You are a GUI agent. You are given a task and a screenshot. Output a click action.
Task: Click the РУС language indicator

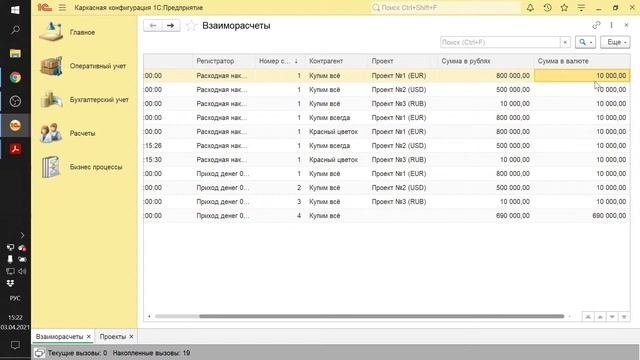(x=15, y=298)
